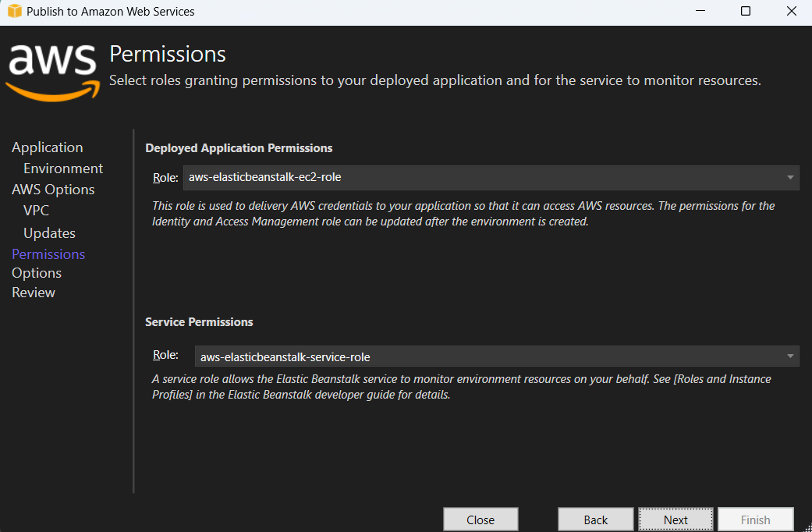Click the orange box icon in the title bar
Viewport: 812px width, 532px height.
(15, 11)
